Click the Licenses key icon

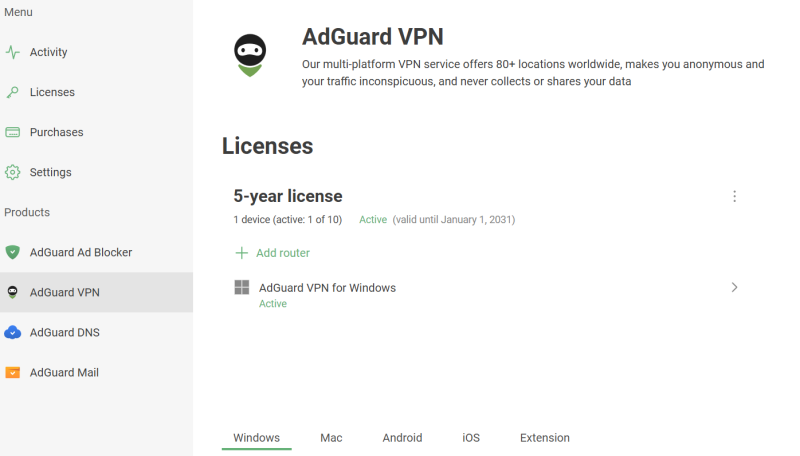pyautogui.click(x=12, y=92)
